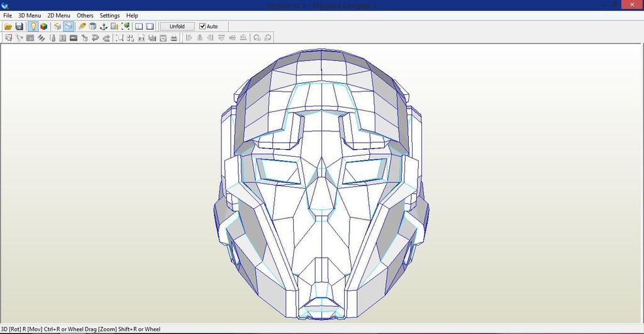
Task: Click the app icon in the title bar
Action: click(x=5, y=5)
